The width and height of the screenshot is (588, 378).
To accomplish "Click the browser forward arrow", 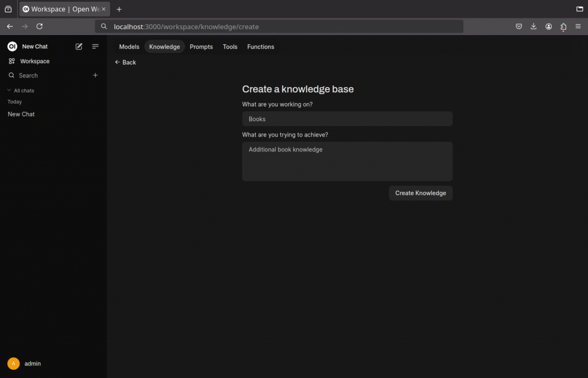I will (x=25, y=26).
